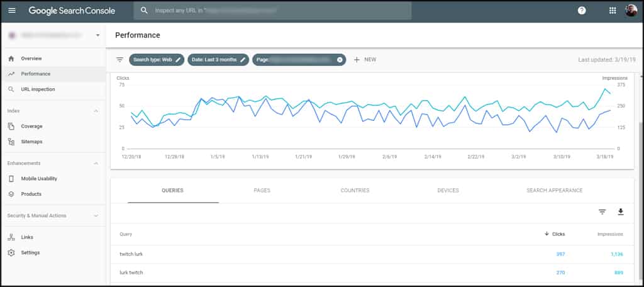Click the Query column header
This screenshot has width=644, height=287.
[x=126, y=234]
